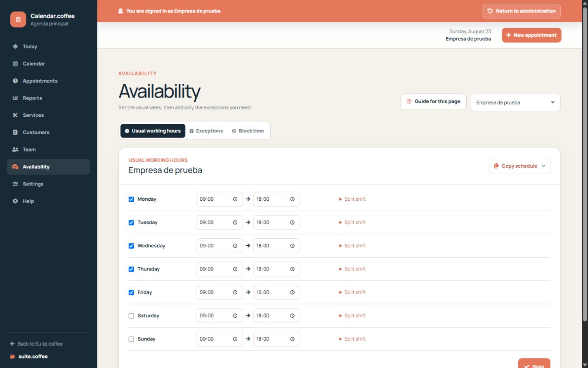Uncheck Thursday availability
The image size is (588, 368).
131,269
